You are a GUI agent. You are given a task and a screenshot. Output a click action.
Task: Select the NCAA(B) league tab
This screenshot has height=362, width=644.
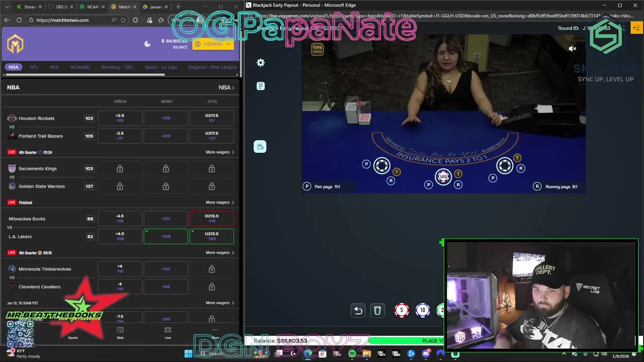coord(80,67)
